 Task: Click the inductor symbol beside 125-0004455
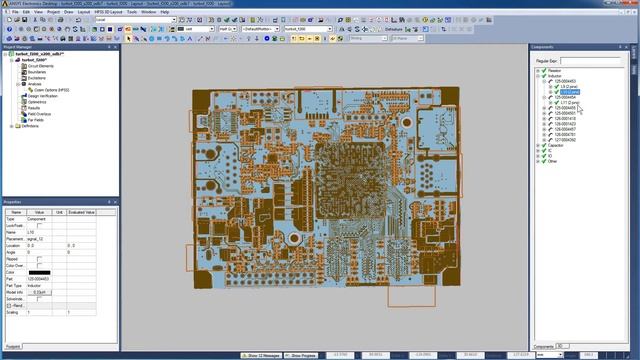point(551,108)
